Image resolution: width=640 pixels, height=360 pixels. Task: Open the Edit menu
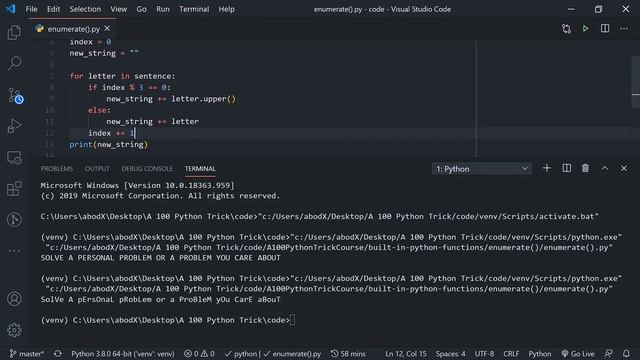(x=53, y=9)
